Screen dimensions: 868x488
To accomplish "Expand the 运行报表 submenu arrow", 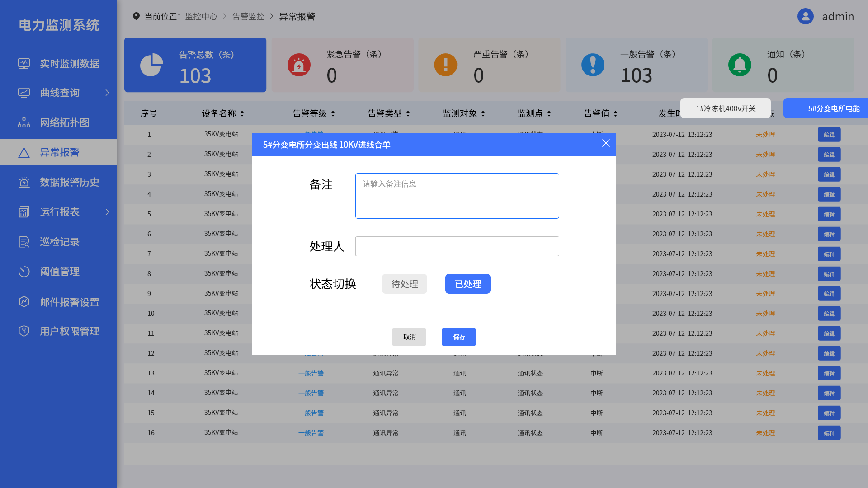I will click(x=107, y=212).
